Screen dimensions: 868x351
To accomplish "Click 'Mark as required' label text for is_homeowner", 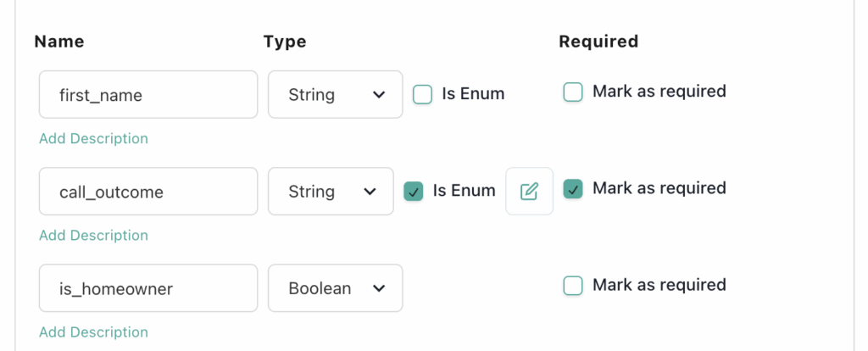I will pos(659,285).
